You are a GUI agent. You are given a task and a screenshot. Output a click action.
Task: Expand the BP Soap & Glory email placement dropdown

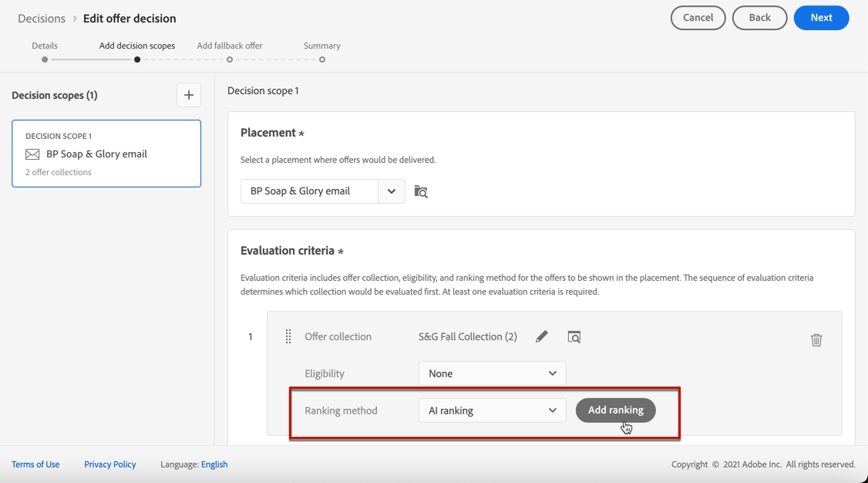coord(392,191)
